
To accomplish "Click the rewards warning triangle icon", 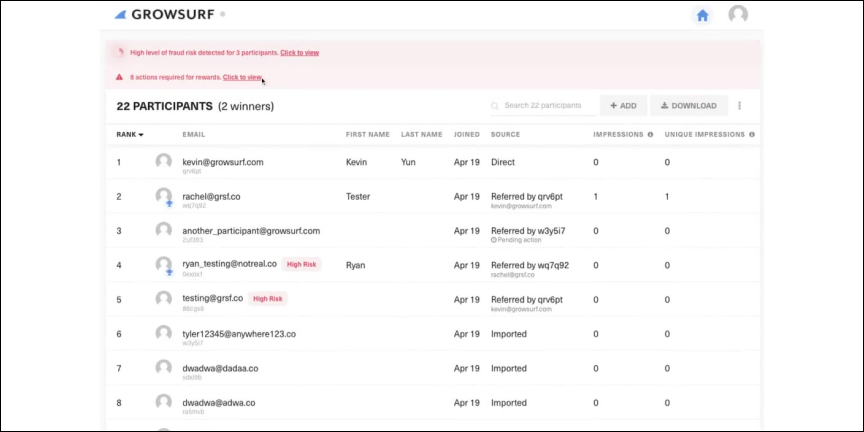I will click(x=119, y=77).
